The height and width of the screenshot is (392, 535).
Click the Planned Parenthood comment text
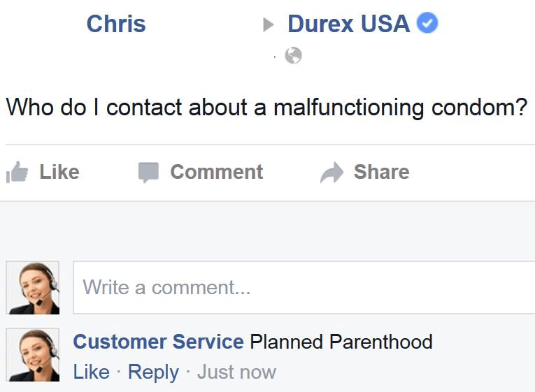[341, 342]
